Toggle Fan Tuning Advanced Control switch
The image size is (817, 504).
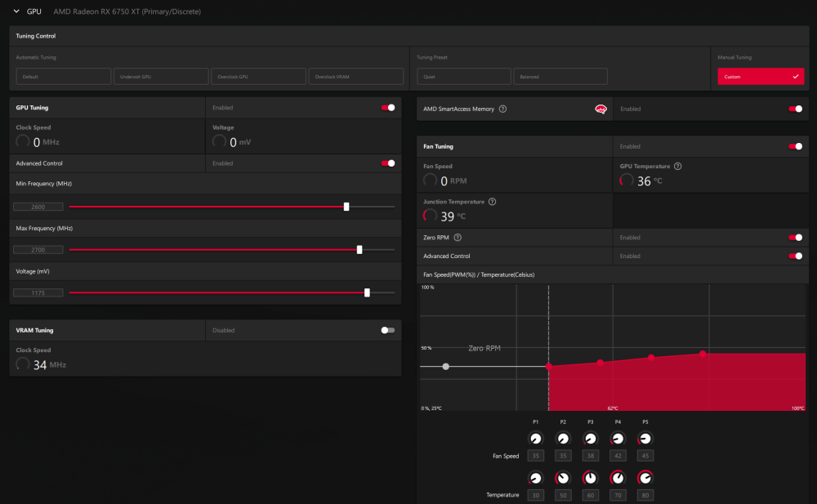click(x=796, y=256)
